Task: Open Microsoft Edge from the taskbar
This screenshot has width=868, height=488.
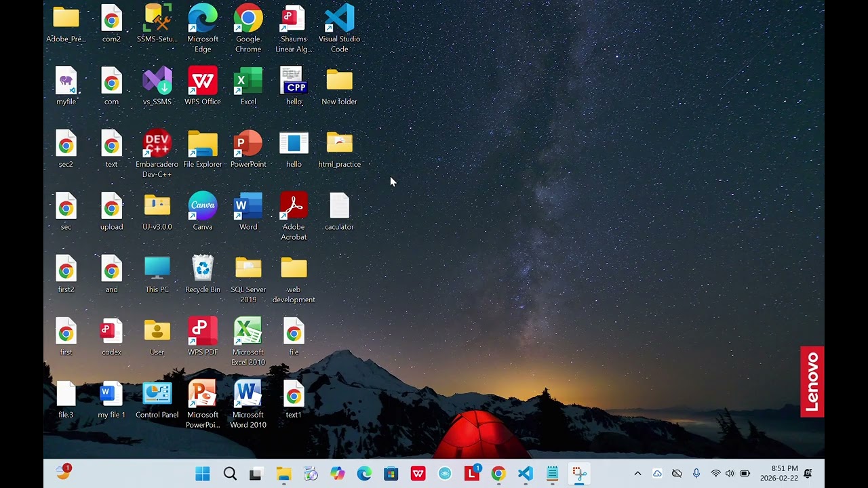Action: click(364, 474)
